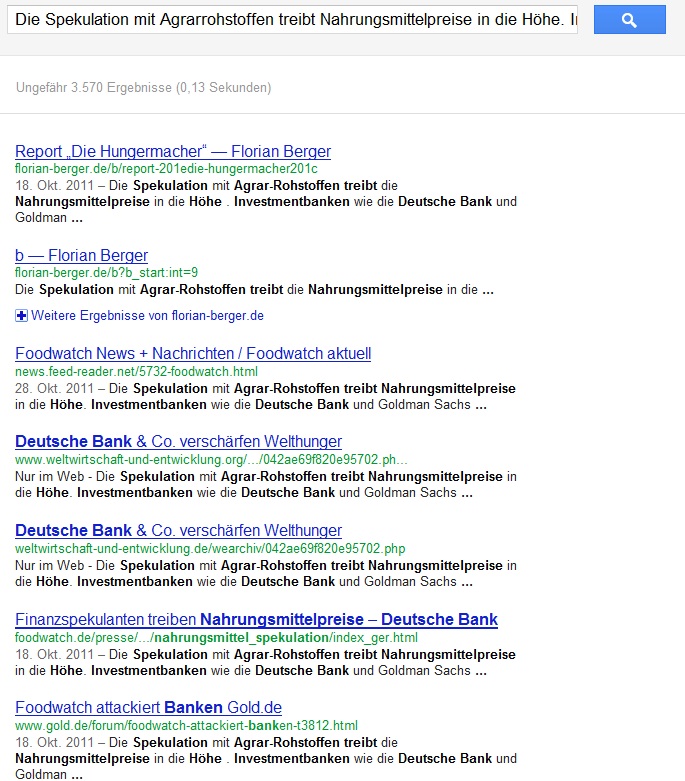Click snippet dated 28. Okt. 2011
The image size is (685, 781).
(x=265, y=396)
